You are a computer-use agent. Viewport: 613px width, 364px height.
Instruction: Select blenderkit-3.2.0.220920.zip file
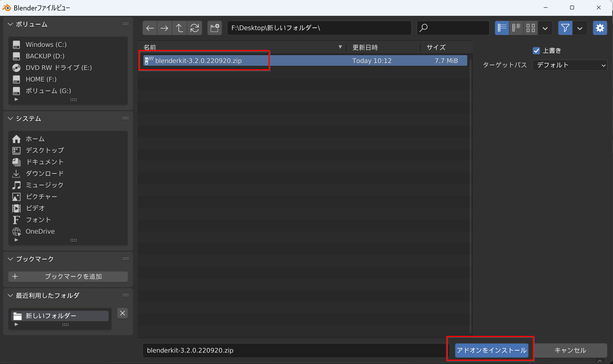[305, 61]
